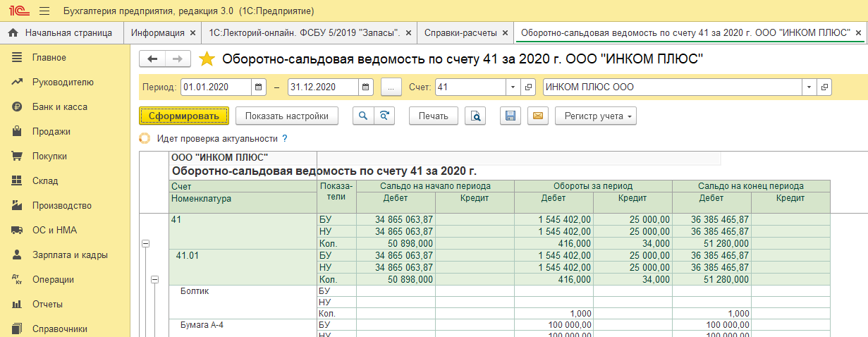Click the Сальдо на начало периода header
The image size is (868, 337).
[435, 186]
